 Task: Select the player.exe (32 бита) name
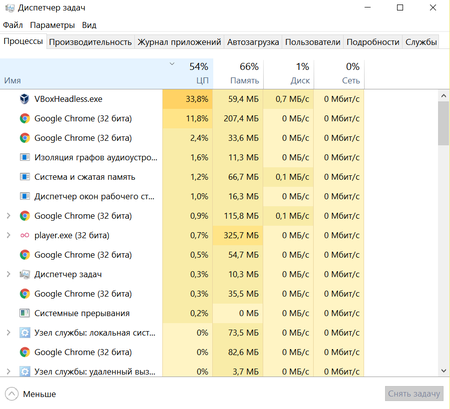[72, 235]
